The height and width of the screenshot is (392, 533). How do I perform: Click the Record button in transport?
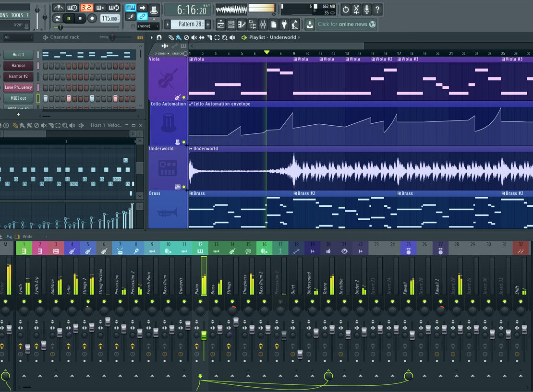tap(92, 19)
